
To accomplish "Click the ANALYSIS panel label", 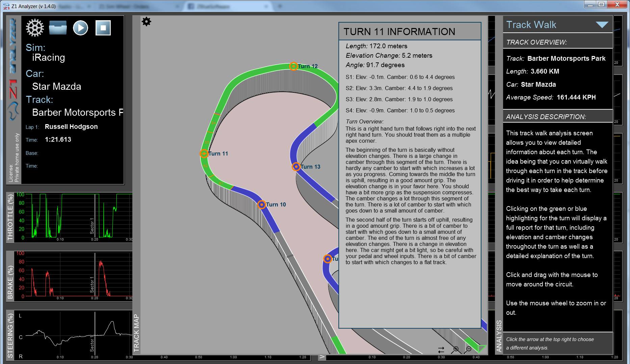I will [x=499, y=336].
